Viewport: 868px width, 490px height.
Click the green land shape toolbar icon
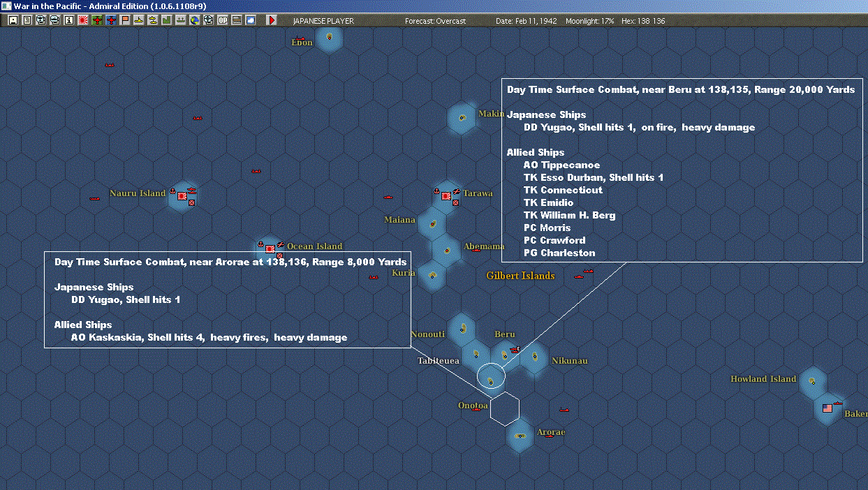click(166, 20)
